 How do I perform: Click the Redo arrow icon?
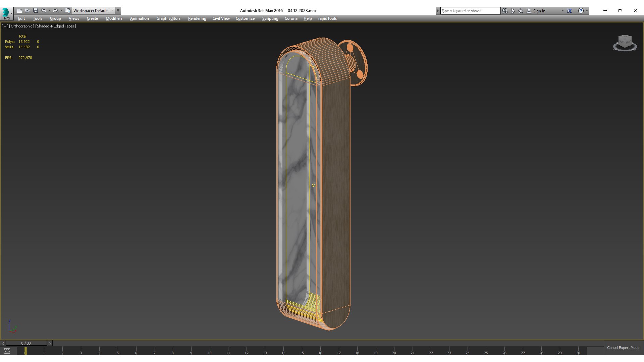(55, 11)
